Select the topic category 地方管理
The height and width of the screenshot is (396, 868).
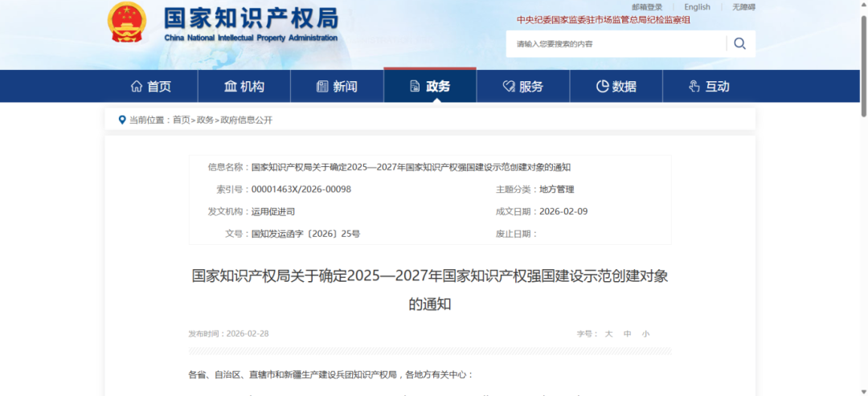pyautogui.click(x=557, y=189)
